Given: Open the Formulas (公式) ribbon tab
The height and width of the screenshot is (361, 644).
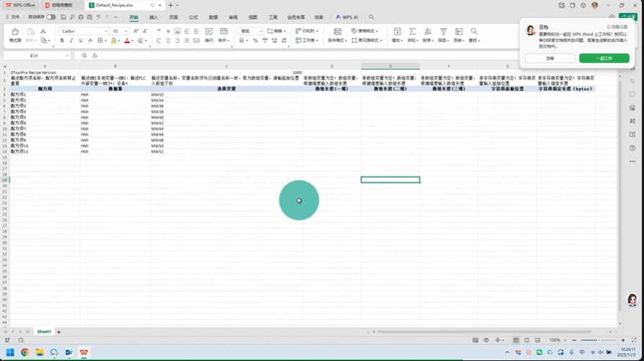Looking at the screenshot, I should [x=193, y=17].
